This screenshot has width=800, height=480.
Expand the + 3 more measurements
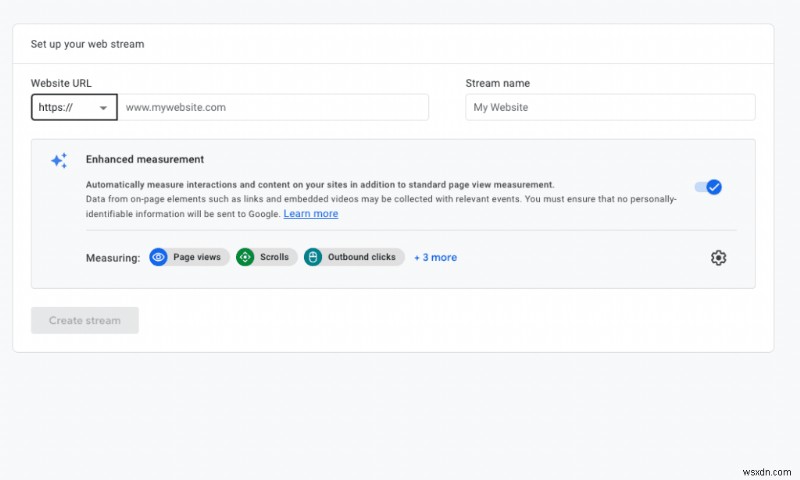(x=435, y=258)
